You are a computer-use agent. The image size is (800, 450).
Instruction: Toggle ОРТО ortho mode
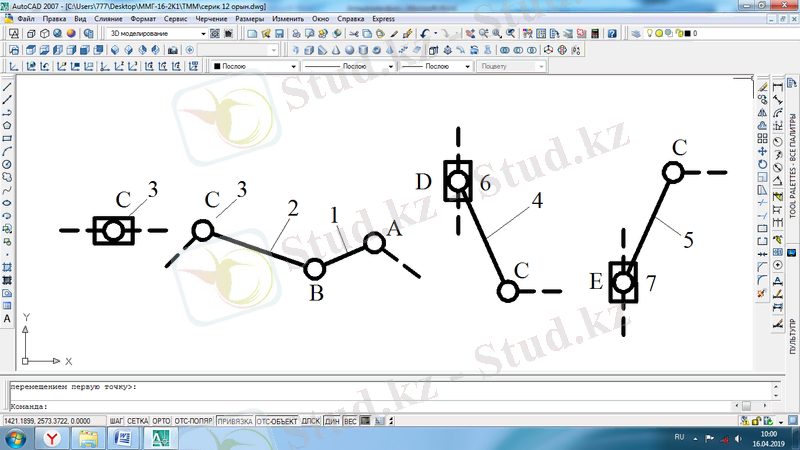[x=161, y=421]
